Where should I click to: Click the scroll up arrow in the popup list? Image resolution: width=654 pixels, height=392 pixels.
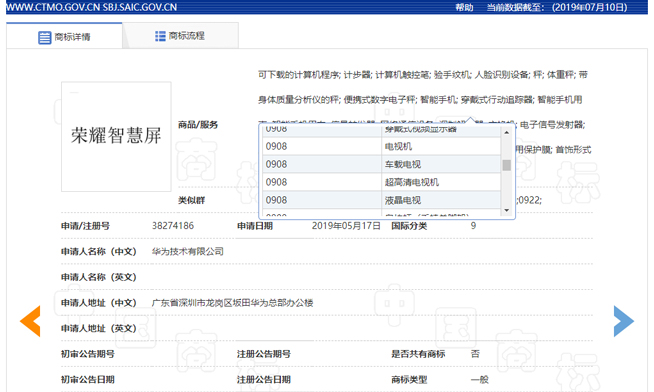click(506, 132)
